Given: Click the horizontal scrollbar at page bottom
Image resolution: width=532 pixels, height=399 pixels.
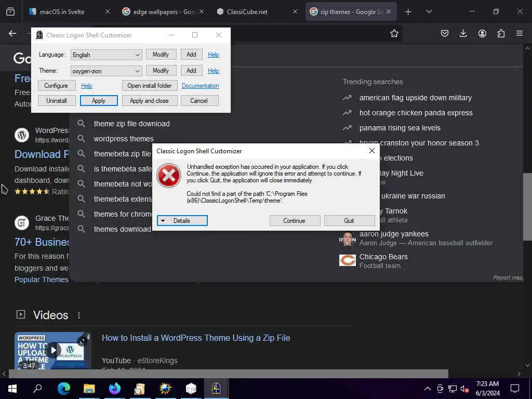Looking at the screenshot, I should coord(229,374).
